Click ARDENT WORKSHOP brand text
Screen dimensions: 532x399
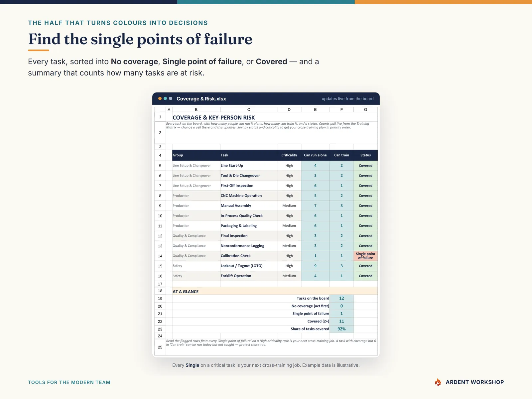[x=474, y=382]
